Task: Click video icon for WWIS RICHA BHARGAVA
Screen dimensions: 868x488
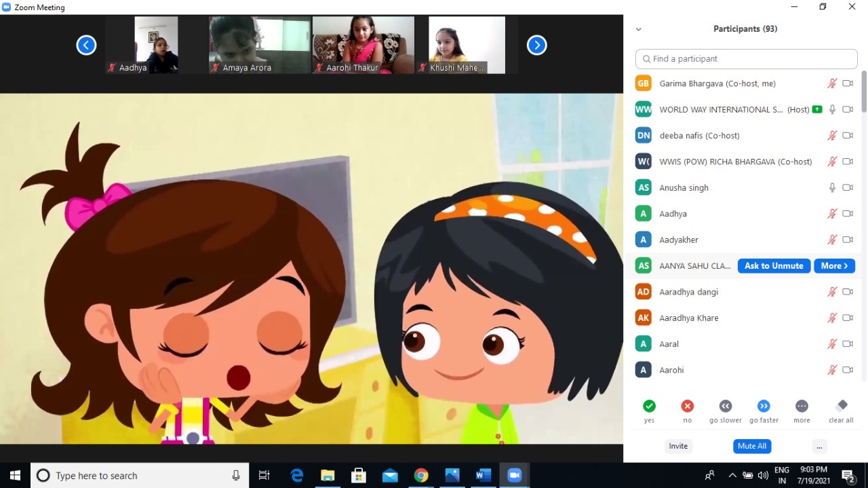Action: [x=848, y=162]
